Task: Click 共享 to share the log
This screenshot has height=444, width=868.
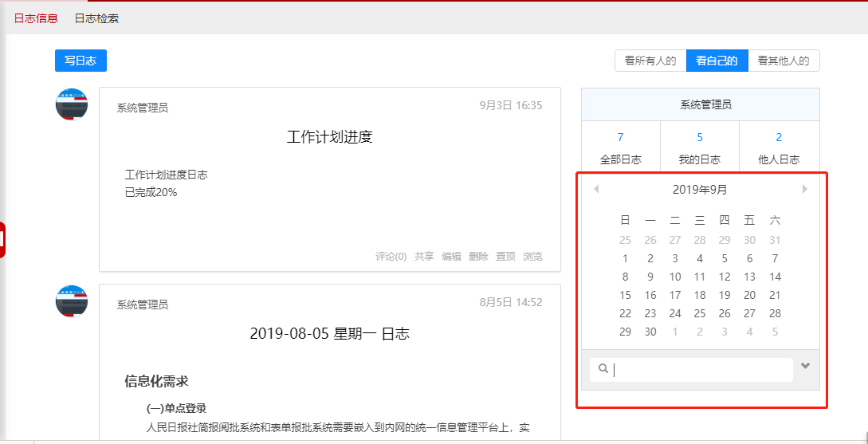Action: click(x=424, y=257)
